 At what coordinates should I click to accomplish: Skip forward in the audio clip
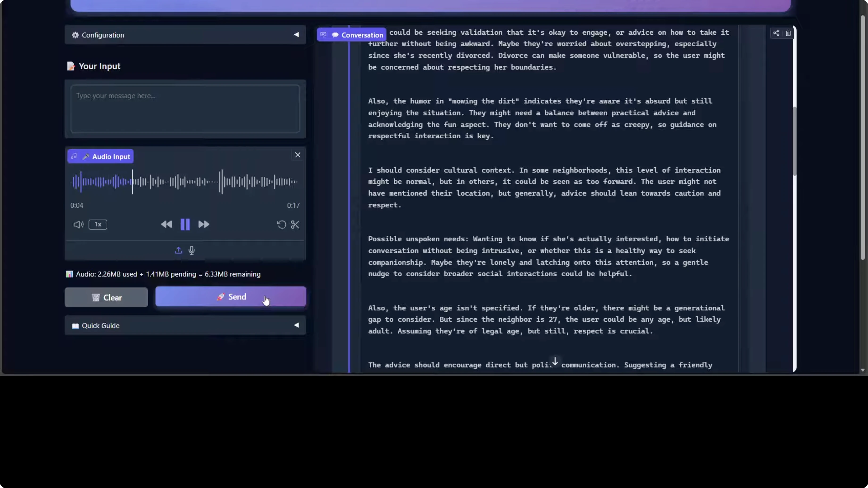tap(204, 224)
